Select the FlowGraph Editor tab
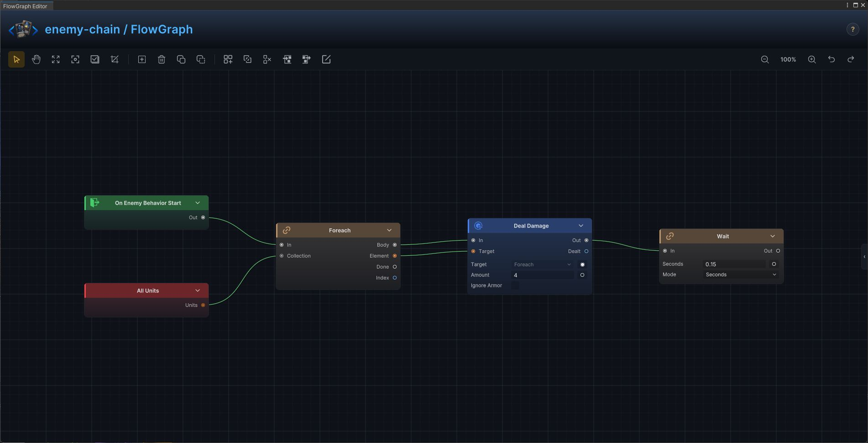The width and height of the screenshot is (868, 443). pyautogui.click(x=26, y=6)
